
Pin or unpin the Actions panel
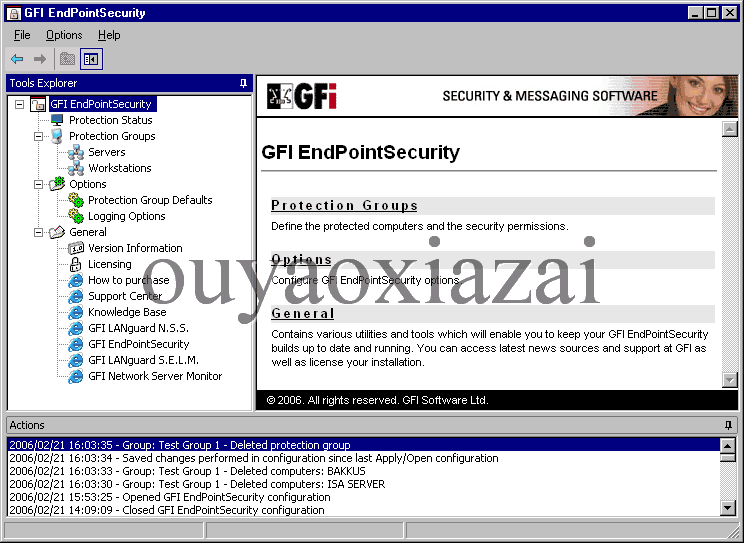(x=729, y=425)
